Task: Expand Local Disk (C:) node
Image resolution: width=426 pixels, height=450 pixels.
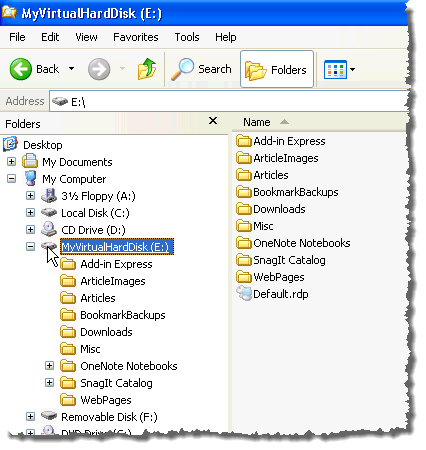Action: [30, 213]
